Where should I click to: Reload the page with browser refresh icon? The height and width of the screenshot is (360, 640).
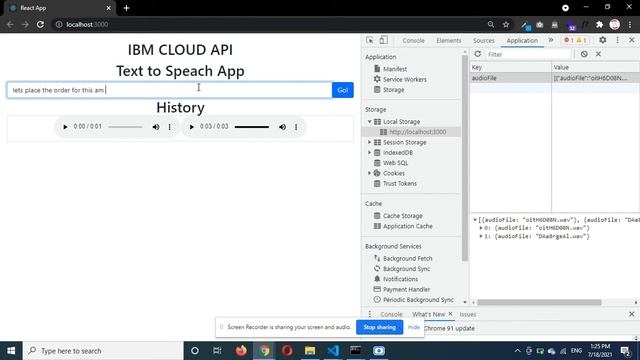tap(40, 24)
